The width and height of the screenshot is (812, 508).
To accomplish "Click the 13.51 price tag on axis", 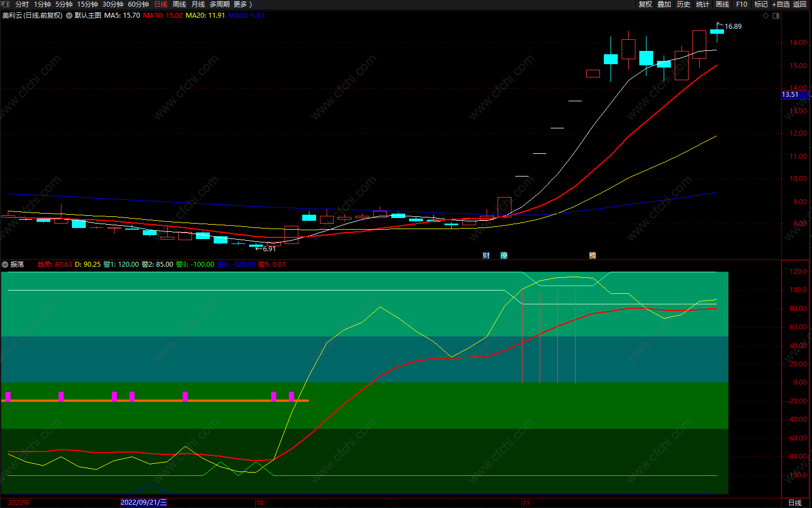I will [x=790, y=95].
